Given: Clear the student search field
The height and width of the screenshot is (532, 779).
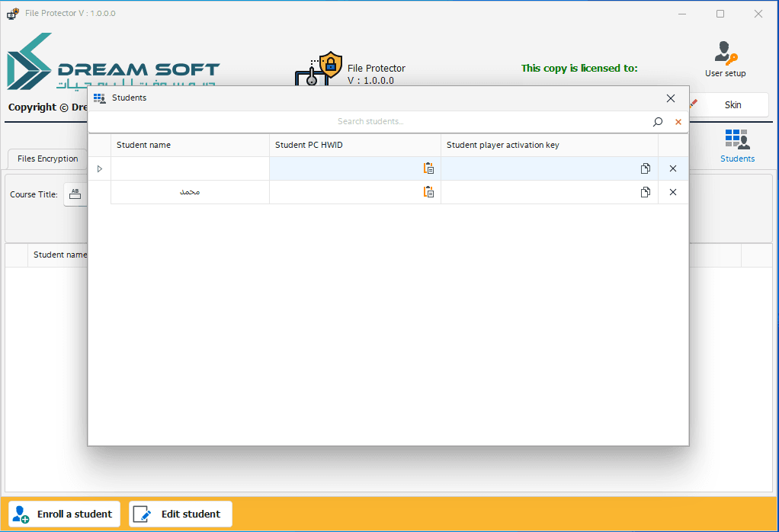Looking at the screenshot, I should (678, 122).
